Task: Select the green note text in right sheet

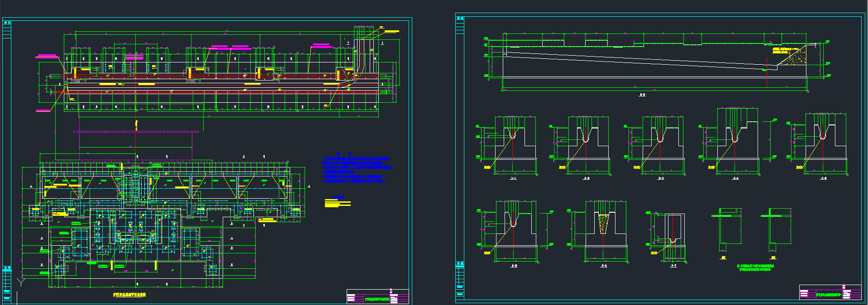Action: tap(755, 267)
